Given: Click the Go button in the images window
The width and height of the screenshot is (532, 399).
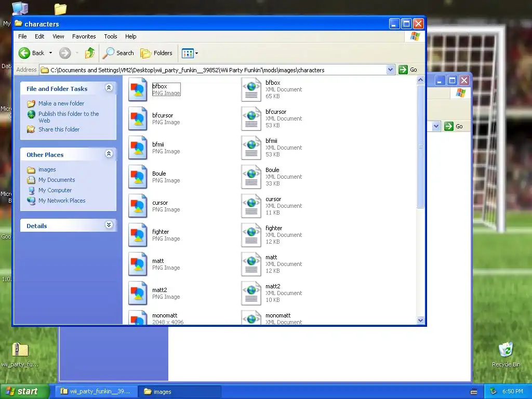Looking at the screenshot, I should [x=454, y=126].
